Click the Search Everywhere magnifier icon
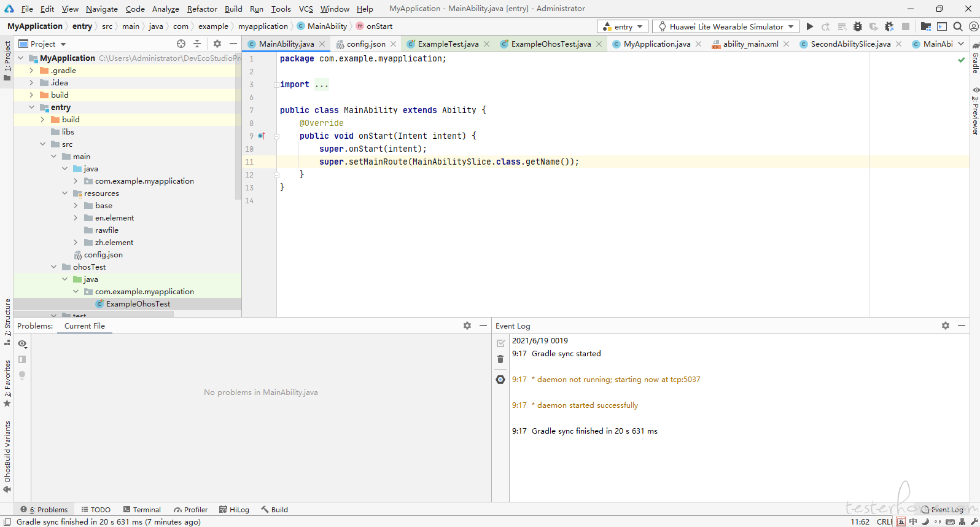The height and width of the screenshot is (527, 980). [x=958, y=26]
